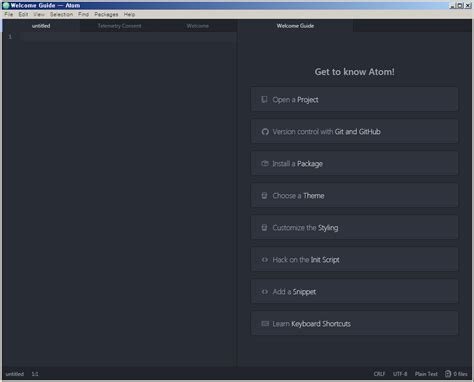Screen dimensions: 474x382
Task: Expand Version control with Git and GitHub
Action: coord(354,131)
